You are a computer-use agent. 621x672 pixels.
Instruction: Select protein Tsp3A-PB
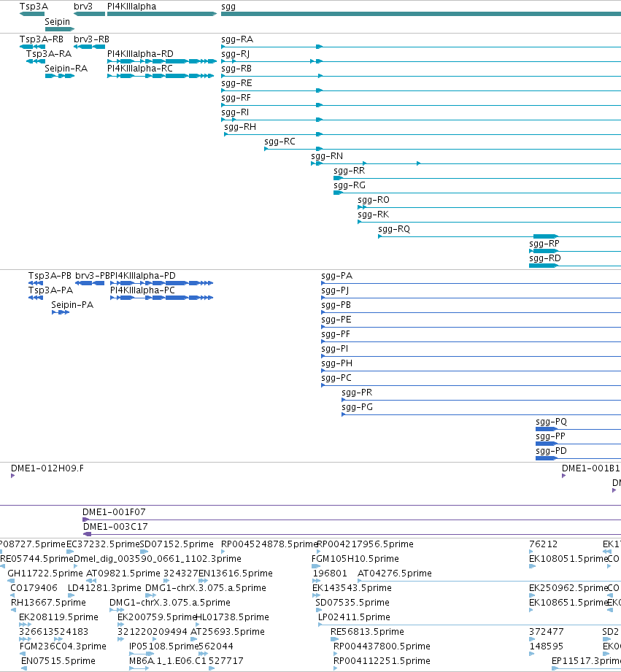coord(50,276)
